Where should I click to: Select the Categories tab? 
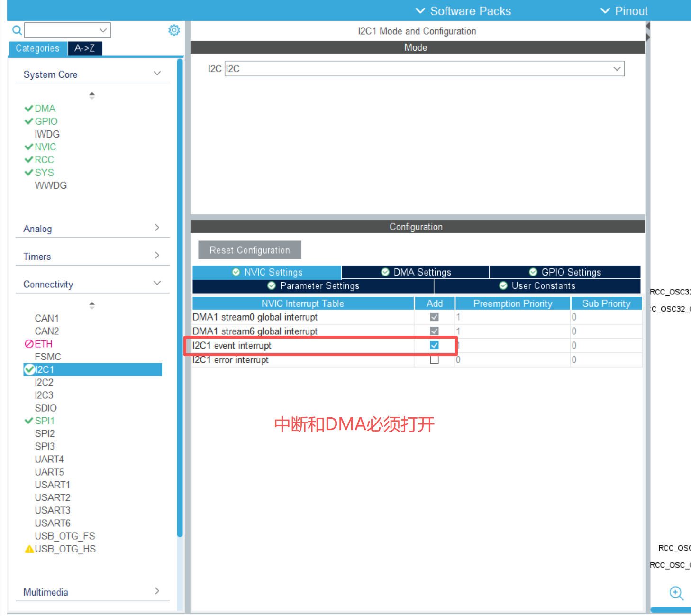coord(38,48)
